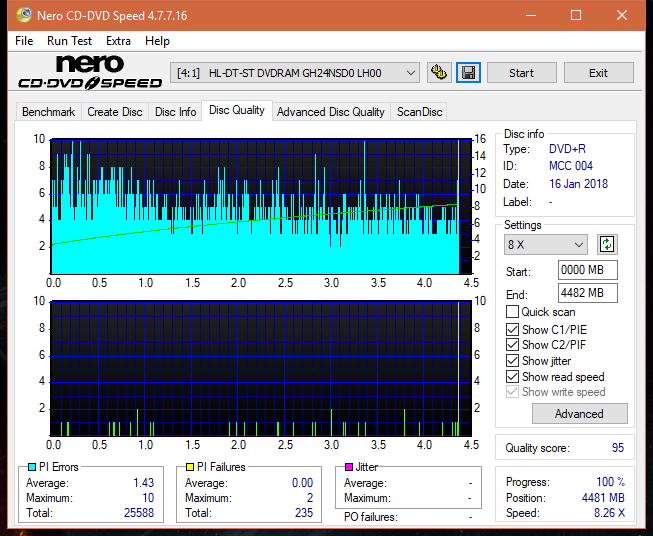Click PI Errors total 25588

(139, 513)
